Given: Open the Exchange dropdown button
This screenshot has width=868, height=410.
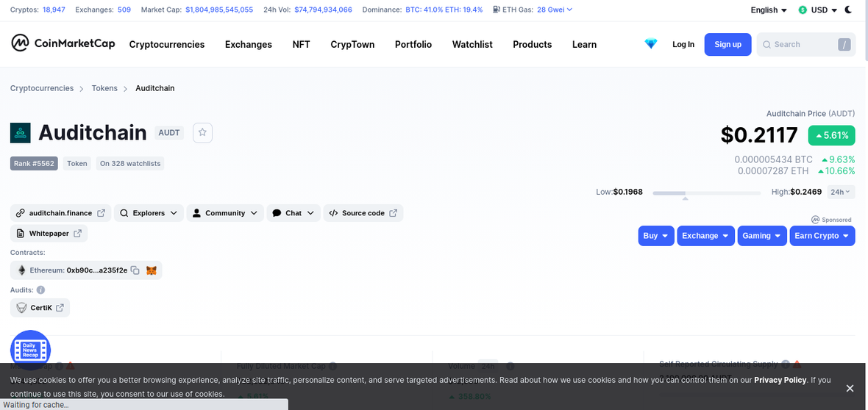Looking at the screenshot, I should [706, 236].
